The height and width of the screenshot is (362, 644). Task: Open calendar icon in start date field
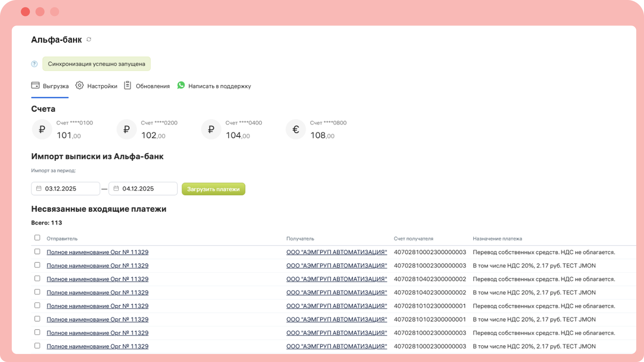coord(39,188)
